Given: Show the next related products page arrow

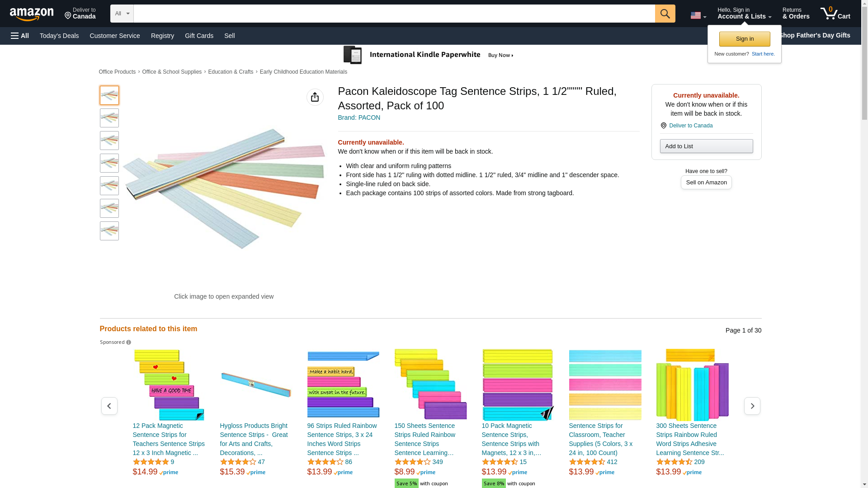Looking at the screenshot, I should [752, 406].
